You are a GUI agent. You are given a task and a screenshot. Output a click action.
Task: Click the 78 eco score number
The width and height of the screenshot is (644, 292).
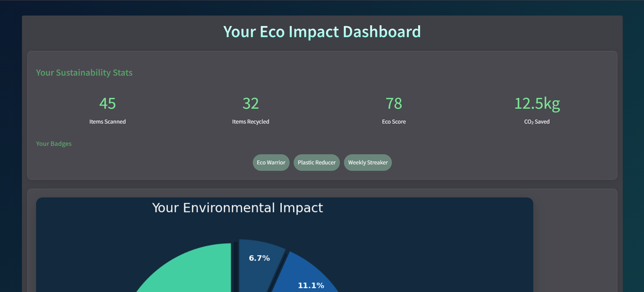click(394, 103)
